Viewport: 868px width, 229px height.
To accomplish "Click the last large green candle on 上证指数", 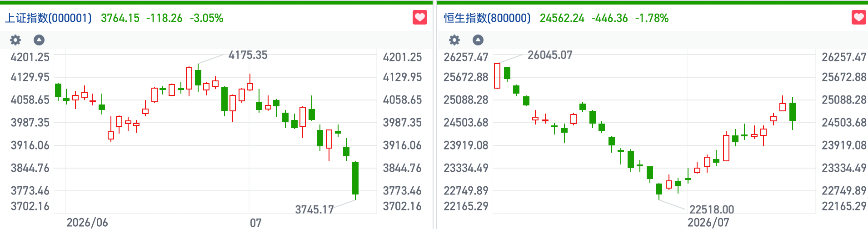I will (355, 178).
